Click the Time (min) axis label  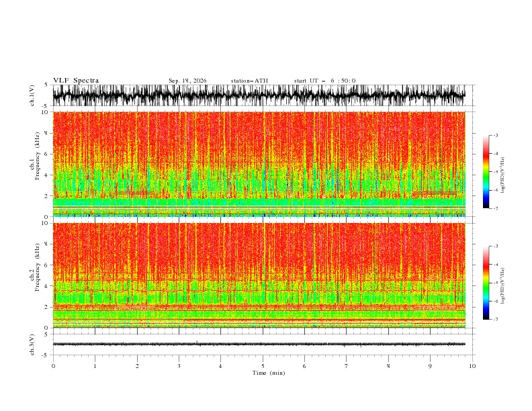tap(269, 373)
